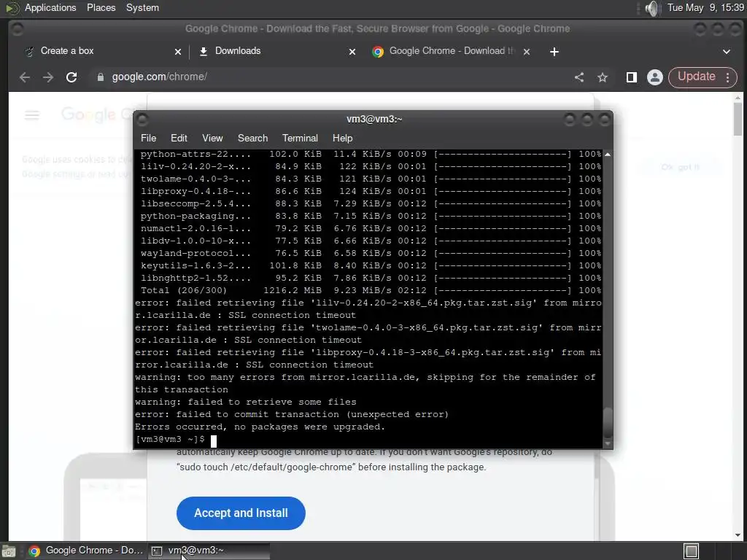
Task: Open a new Chrome tab
Action: [554, 52]
